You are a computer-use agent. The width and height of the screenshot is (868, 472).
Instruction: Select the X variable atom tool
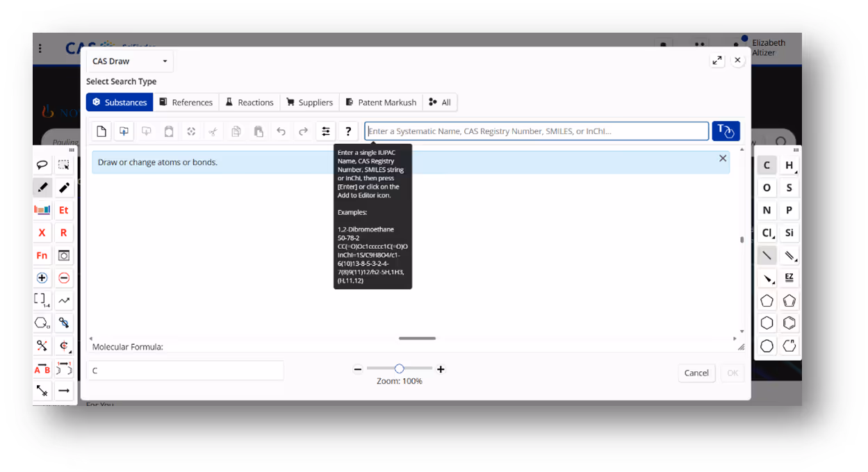42,233
